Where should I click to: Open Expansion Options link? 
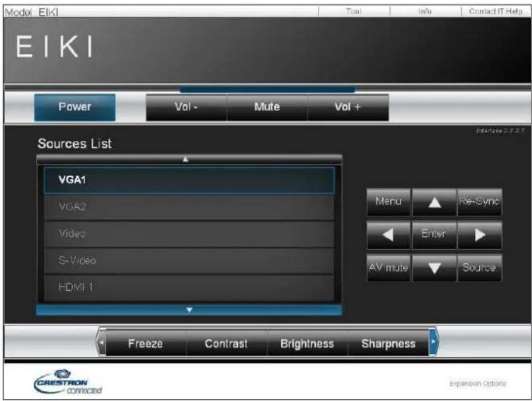477,383
